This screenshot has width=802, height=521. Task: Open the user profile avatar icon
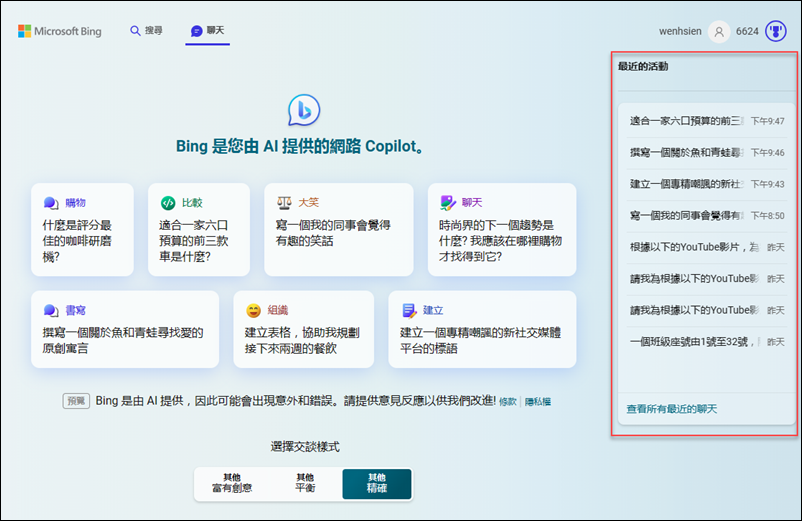point(719,32)
